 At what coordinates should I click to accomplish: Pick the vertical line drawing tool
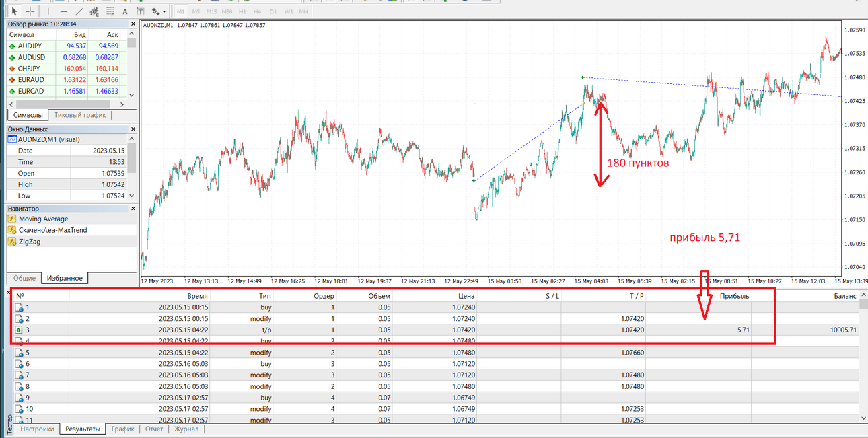point(48,11)
